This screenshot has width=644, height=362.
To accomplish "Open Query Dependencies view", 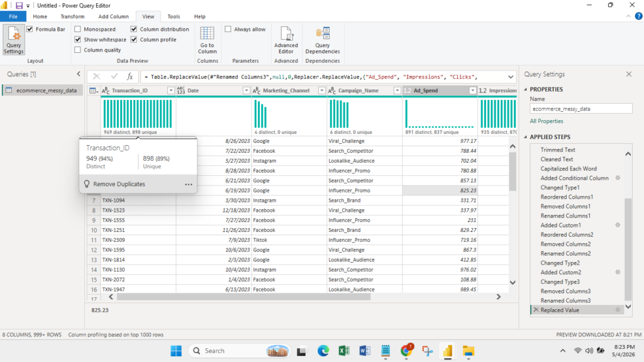I will tap(323, 40).
